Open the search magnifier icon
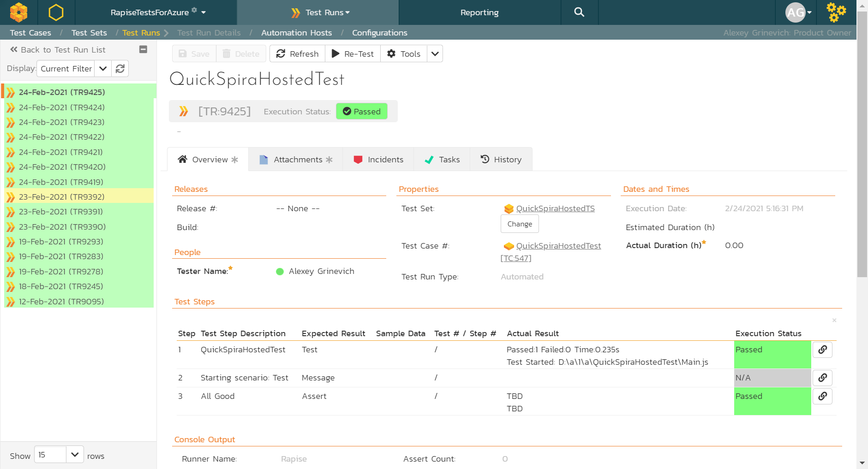 coord(579,12)
